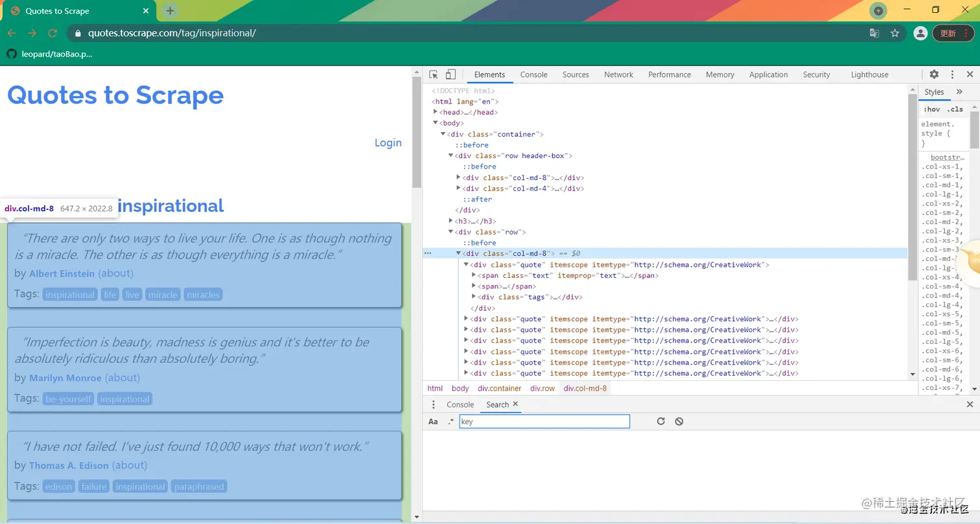Viewport: 980px width, 524px height.
Task: Click the Chrome update button
Action: coord(953,33)
